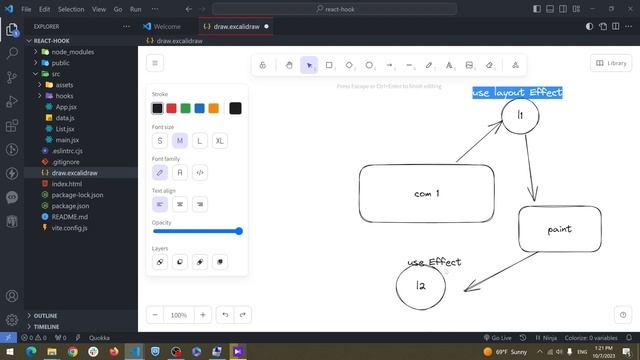Open the Accounts menu icon

coord(12,296)
